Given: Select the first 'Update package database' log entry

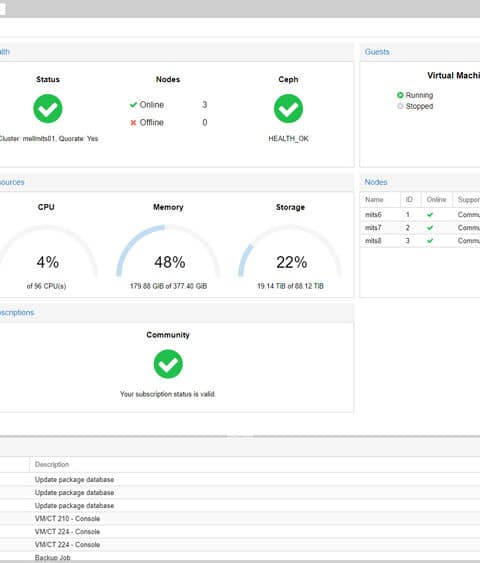Looking at the screenshot, I should tap(240, 480).
